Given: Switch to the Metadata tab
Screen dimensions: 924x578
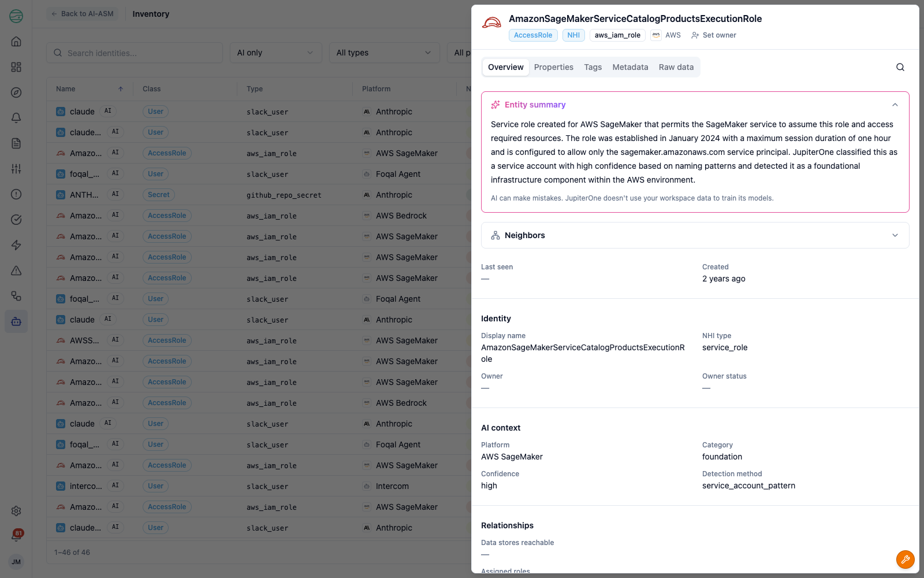Looking at the screenshot, I should (630, 67).
